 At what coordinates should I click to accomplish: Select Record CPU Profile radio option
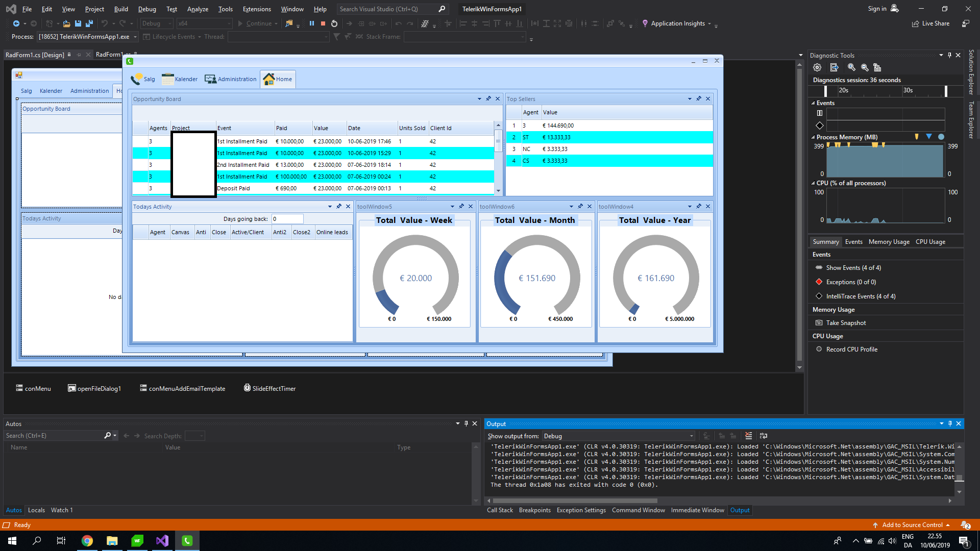(819, 349)
